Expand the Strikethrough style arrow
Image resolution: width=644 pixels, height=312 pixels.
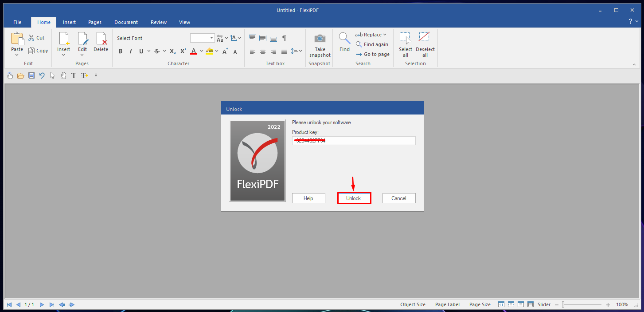pyautogui.click(x=164, y=51)
